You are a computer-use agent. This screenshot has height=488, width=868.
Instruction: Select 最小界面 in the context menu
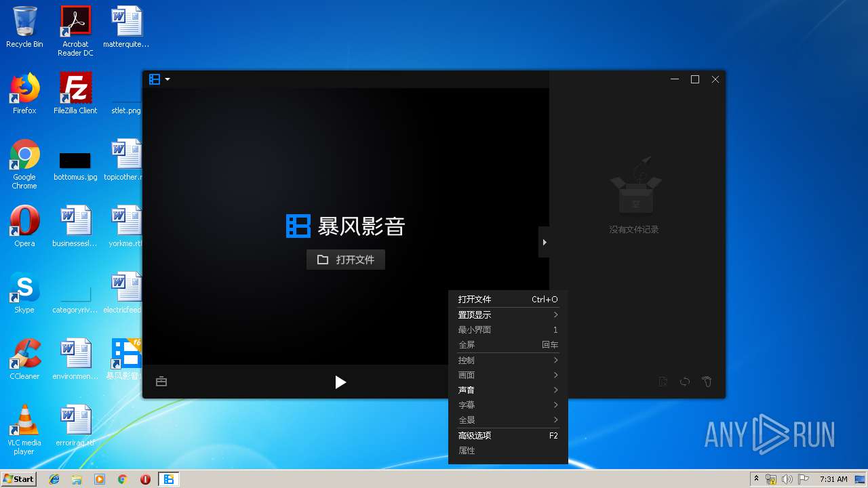point(508,330)
